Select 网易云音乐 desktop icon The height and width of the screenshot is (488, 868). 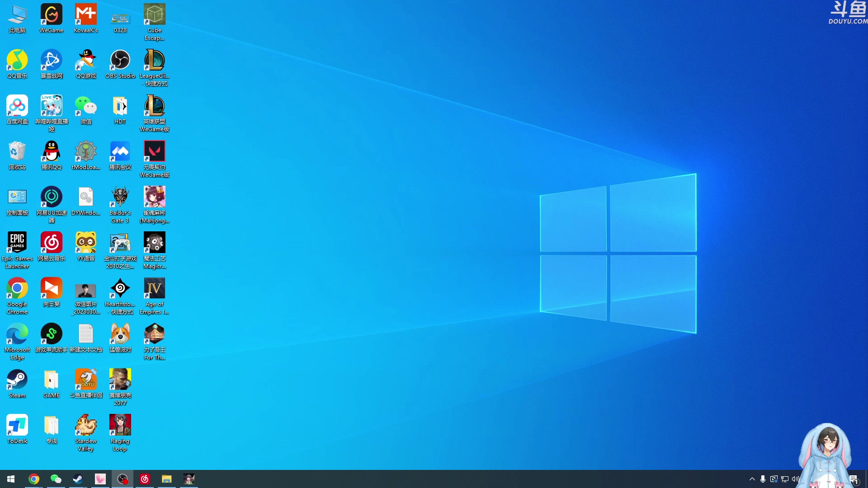[52, 247]
